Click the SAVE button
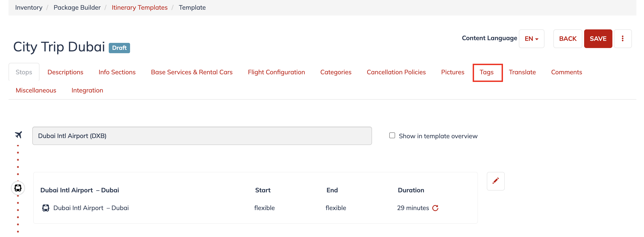 pyautogui.click(x=598, y=39)
